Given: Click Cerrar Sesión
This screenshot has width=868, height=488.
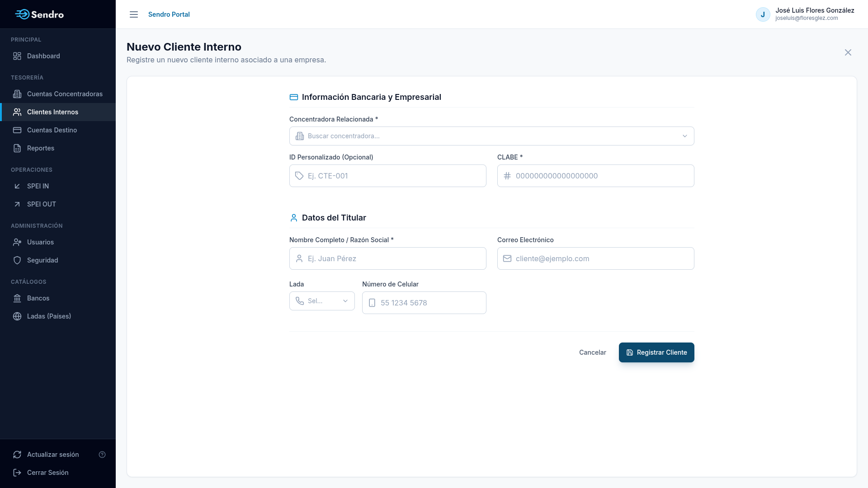Looking at the screenshot, I should point(48,473).
